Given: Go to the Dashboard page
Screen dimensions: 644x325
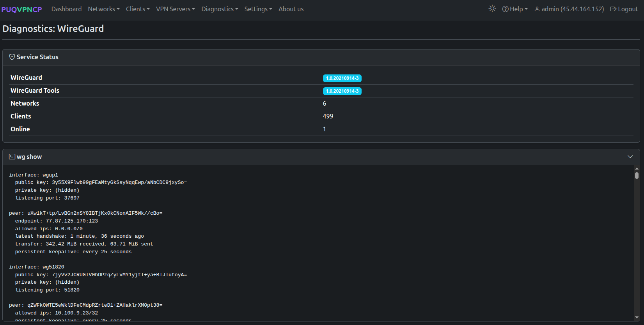Looking at the screenshot, I should coord(66,9).
